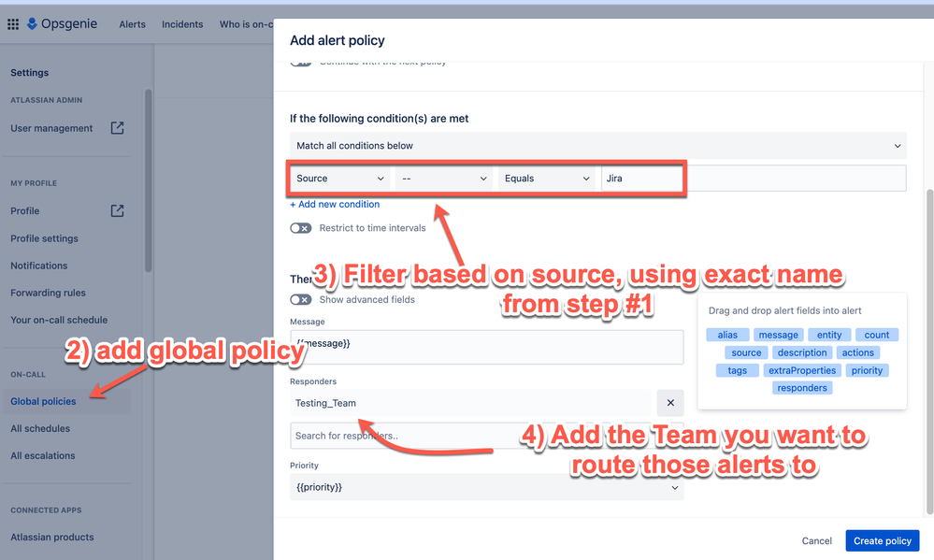Select the tags alert field chip
This screenshot has width=934, height=560.
[737, 370]
